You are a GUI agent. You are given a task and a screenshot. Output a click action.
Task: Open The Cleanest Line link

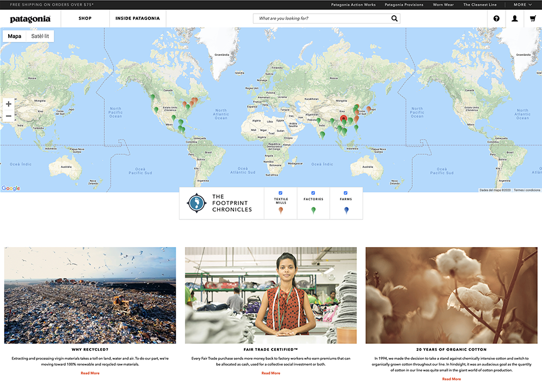(480, 4)
